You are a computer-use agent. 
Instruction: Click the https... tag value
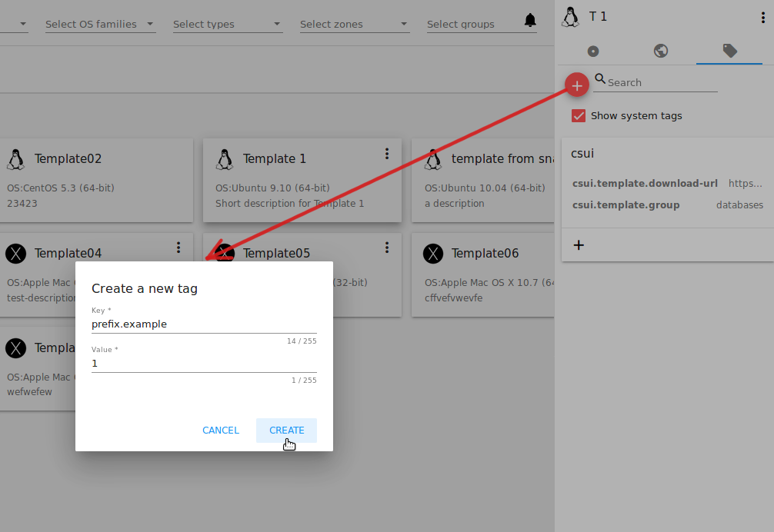coord(746,184)
